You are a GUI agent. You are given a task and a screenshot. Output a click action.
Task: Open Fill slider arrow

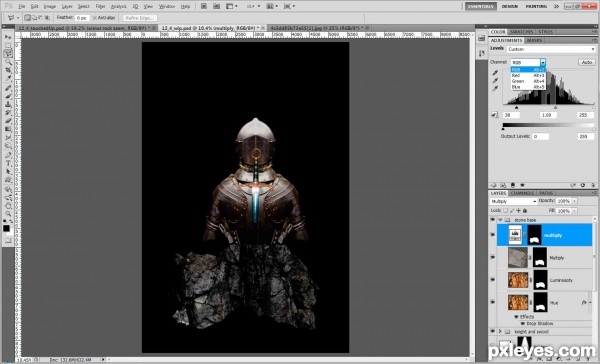pos(574,211)
